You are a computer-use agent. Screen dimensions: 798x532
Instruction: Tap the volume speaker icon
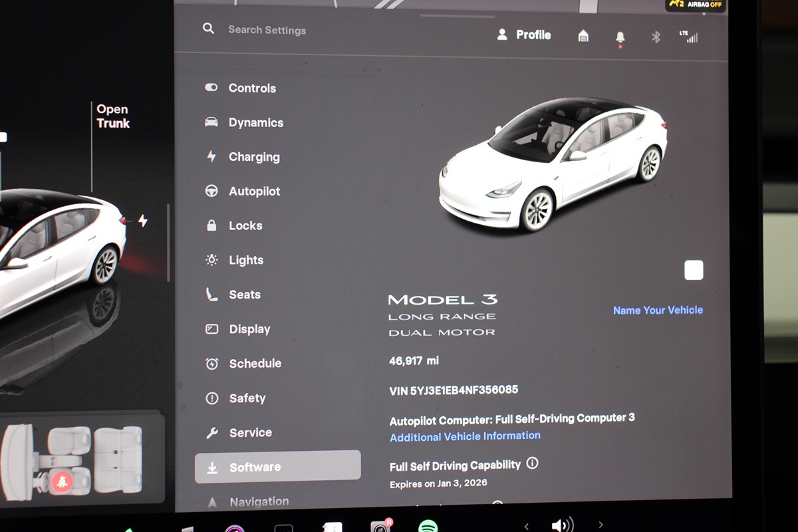pos(562,525)
